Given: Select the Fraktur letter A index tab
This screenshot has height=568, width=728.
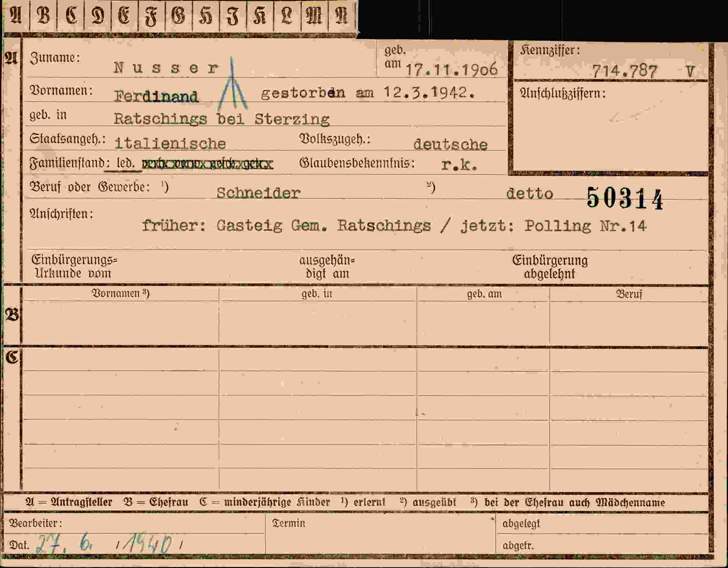Looking at the screenshot, I should 16,16.
